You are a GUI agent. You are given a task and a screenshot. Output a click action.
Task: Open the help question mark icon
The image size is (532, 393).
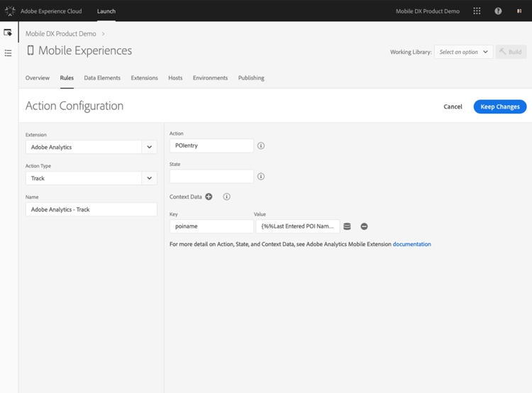pos(498,11)
